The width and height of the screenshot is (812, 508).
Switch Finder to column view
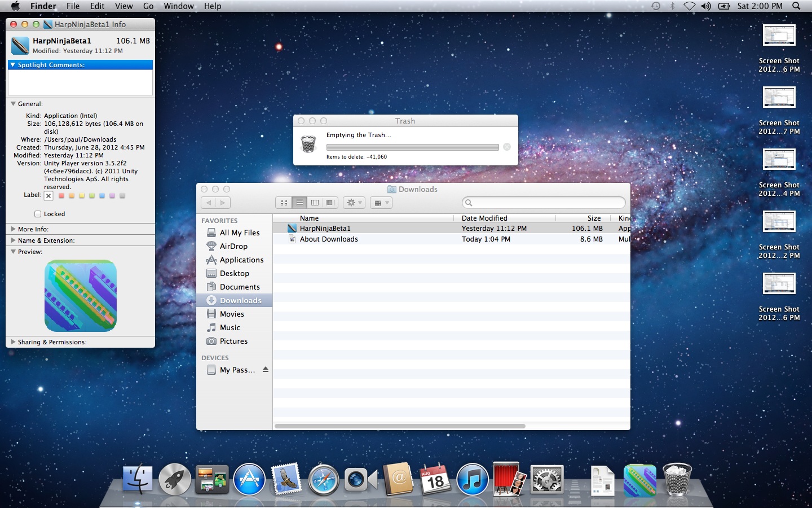(x=315, y=203)
